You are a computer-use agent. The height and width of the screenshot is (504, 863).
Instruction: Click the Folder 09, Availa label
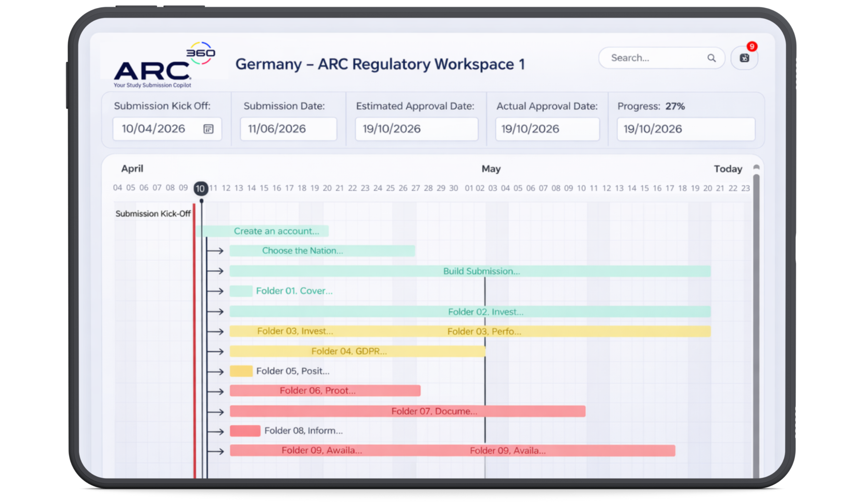coord(508,450)
